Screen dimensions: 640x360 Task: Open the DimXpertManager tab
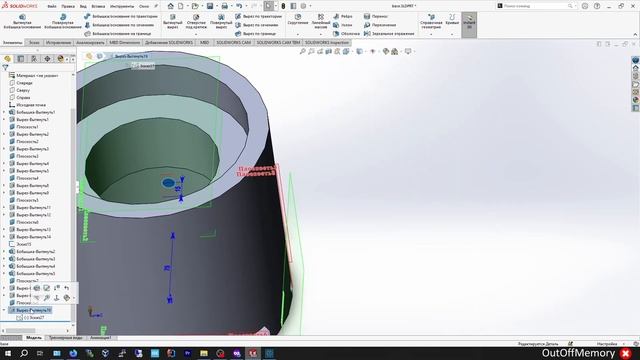pos(47,59)
